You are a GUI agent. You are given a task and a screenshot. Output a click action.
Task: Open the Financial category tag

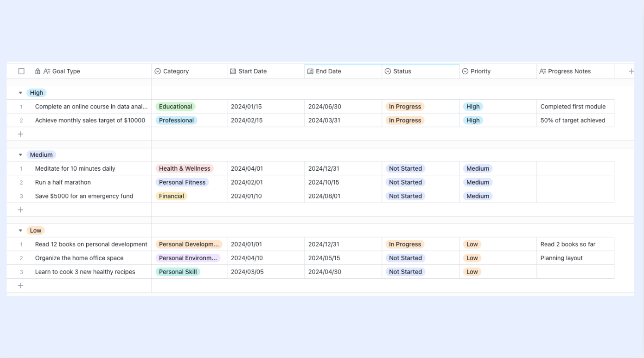pos(172,196)
